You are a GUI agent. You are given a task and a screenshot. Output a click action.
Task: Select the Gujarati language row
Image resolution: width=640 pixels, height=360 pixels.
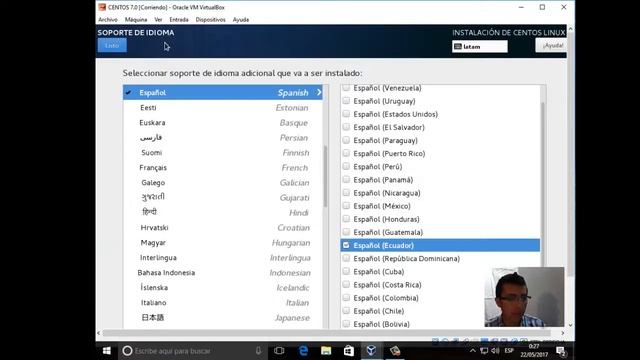[x=223, y=198]
